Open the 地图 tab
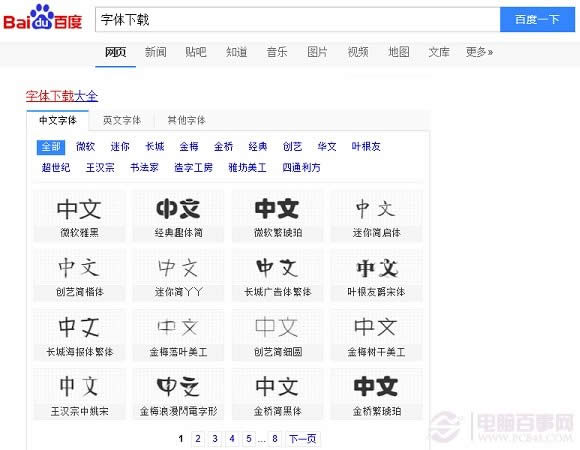 click(x=398, y=52)
